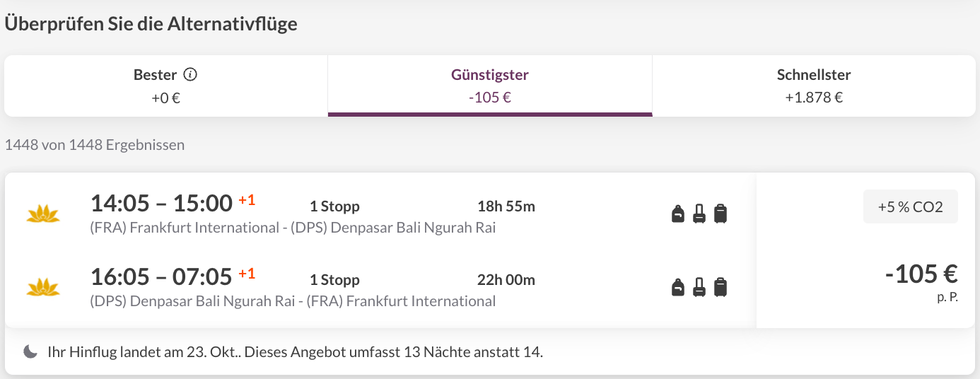Image resolution: width=980 pixels, height=379 pixels.
Task: Click the outbound 1 Stopp label
Action: coord(334,206)
